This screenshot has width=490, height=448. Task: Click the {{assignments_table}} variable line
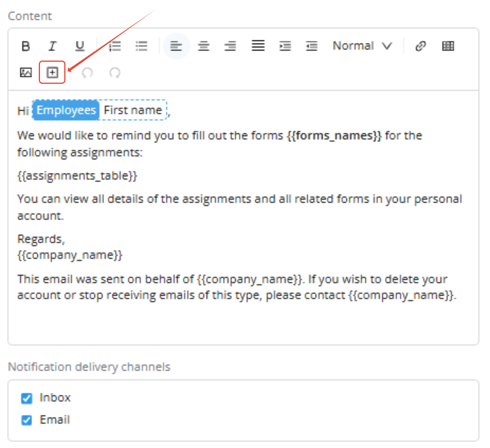pyautogui.click(x=77, y=176)
